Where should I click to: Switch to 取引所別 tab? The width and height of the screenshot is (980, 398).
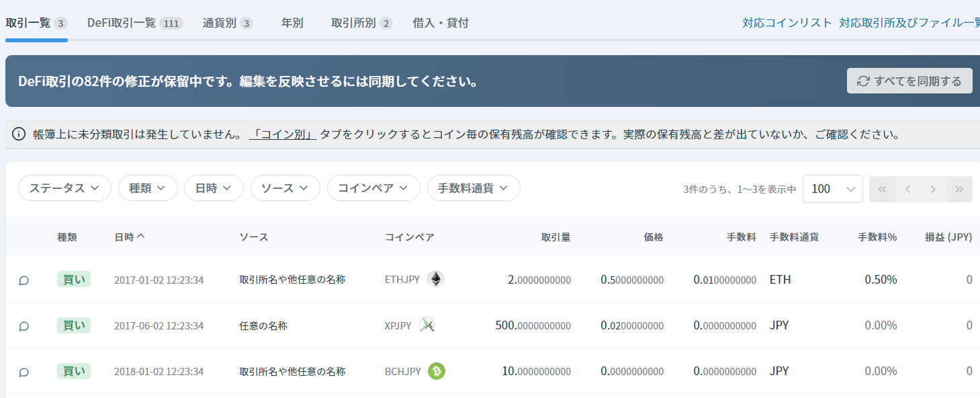[x=361, y=23]
